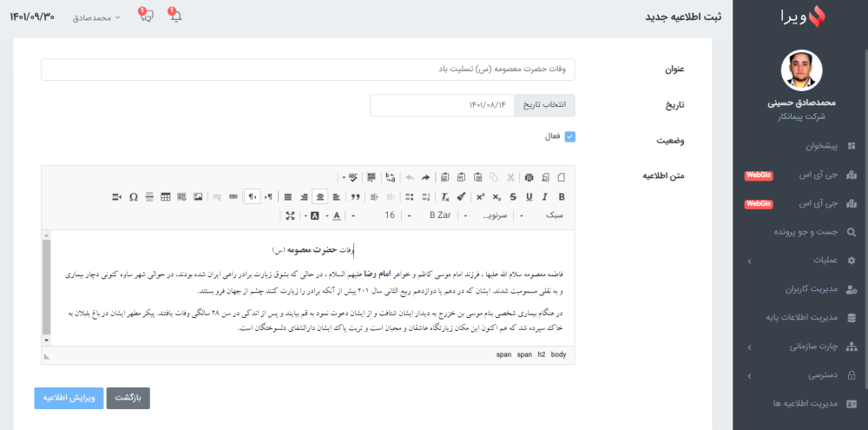Insert an image into the editor
Viewport: 868px width, 430px height.
tap(199, 196)
